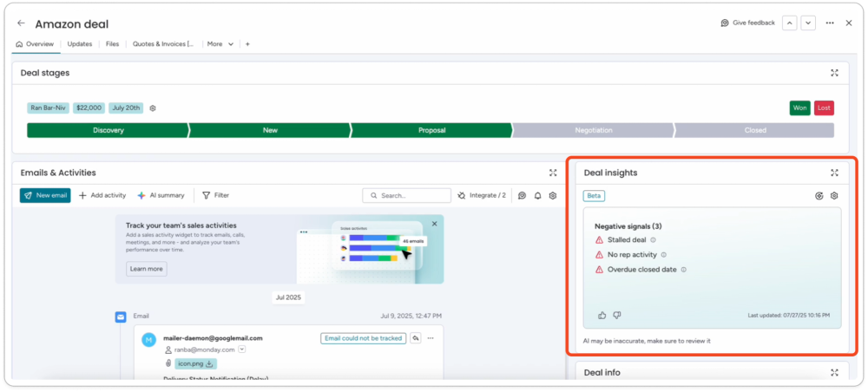The height and width of the screenshot is (392, 868).
Task: Refresh Deal insights with regenerate icon
Action: click(819, 196)
